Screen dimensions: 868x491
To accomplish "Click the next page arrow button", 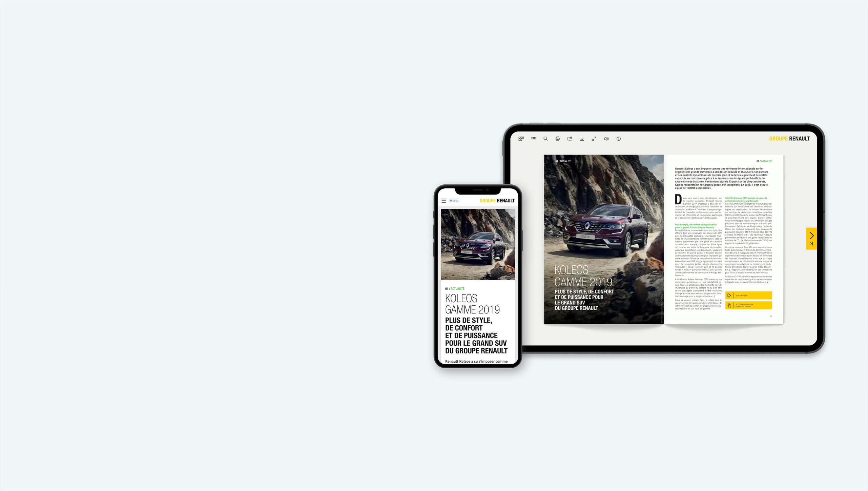I will tap(811, 235).
